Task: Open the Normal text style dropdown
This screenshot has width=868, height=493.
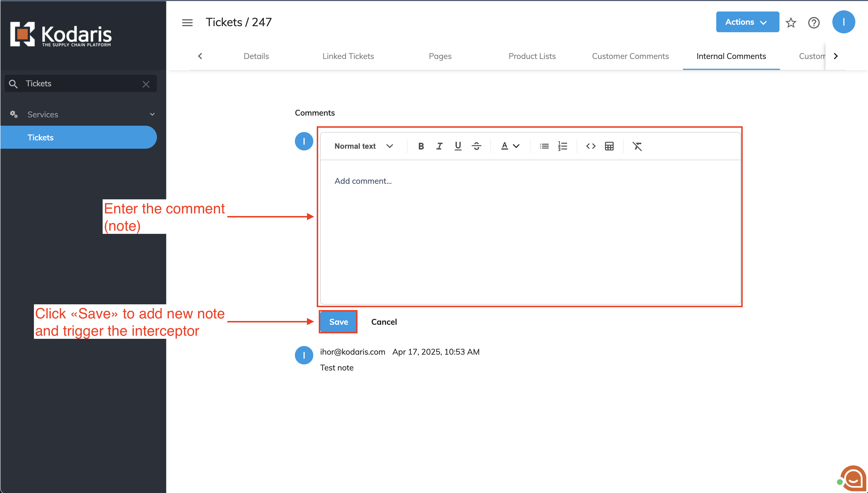Action: click(364, 146)
